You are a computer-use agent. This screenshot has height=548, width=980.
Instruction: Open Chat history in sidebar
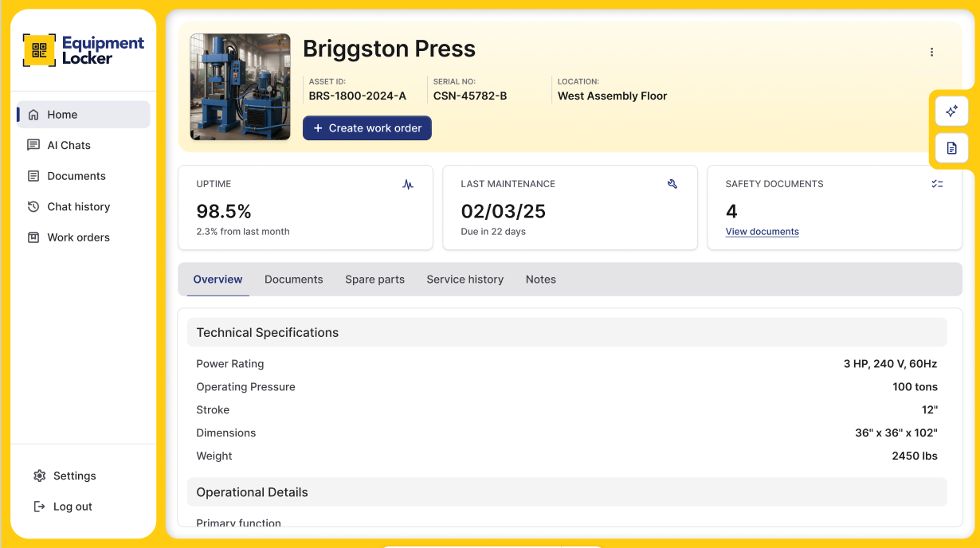click(x=78, y=206)
